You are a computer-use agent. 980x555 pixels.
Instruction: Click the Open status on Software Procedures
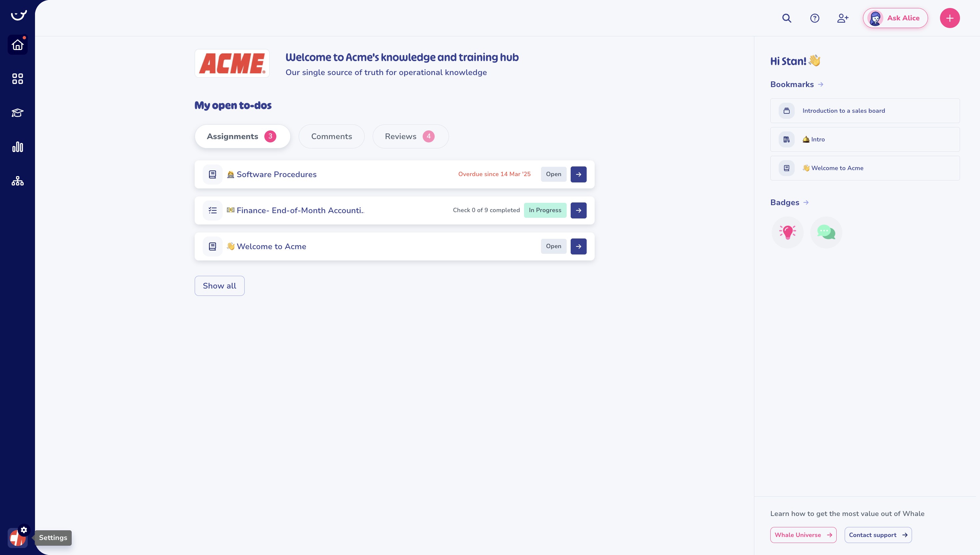click(553, 174)
